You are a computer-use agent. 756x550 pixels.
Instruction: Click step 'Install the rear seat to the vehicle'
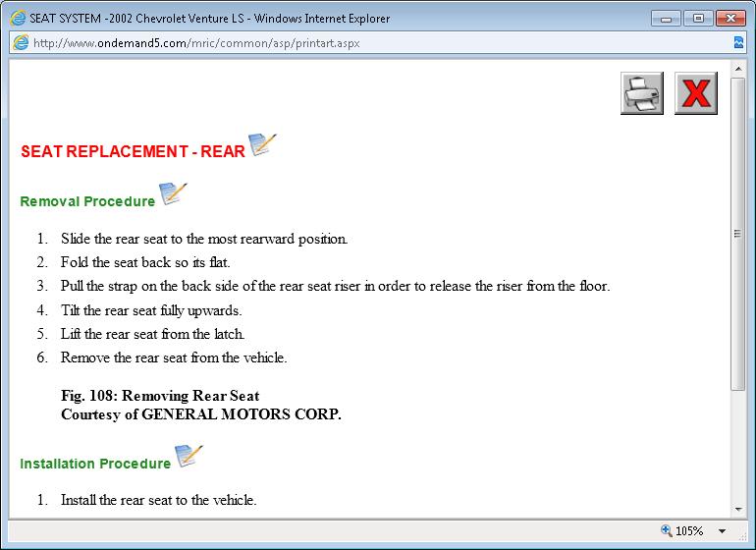pos(158,500)
